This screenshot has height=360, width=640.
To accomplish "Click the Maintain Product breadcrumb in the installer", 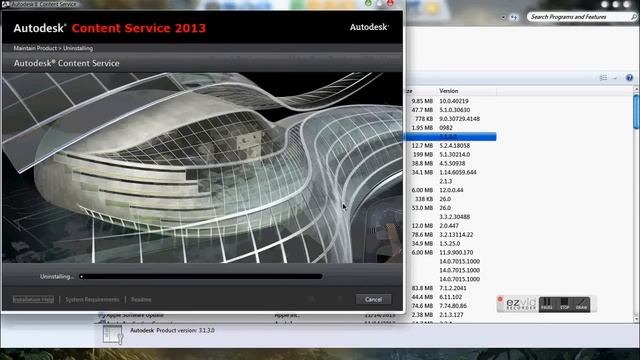I will (x=35, y=48).
